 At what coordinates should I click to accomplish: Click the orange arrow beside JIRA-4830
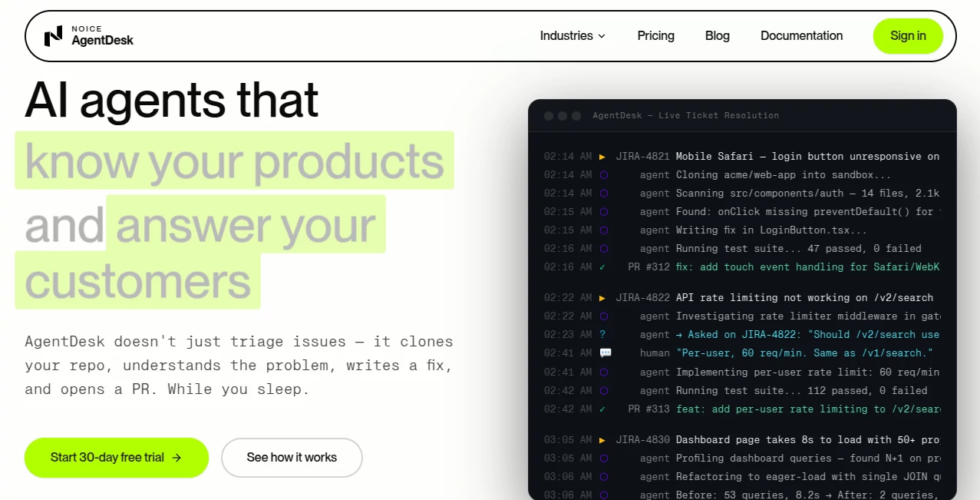[602, 440]
